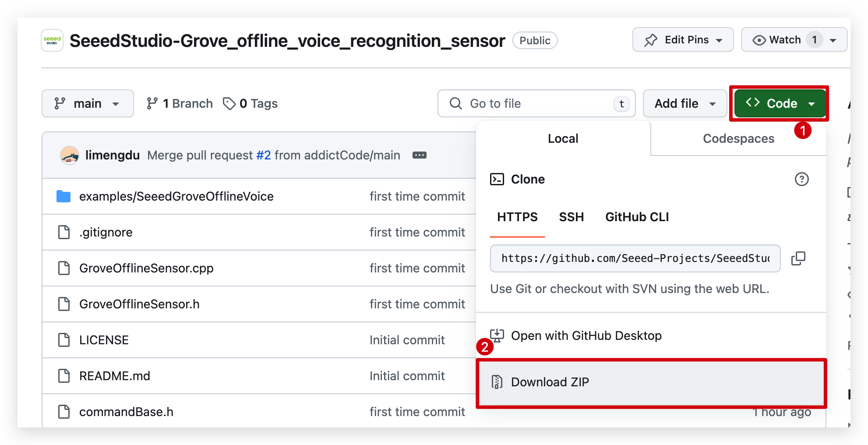The width and height of the screenshot is (868, 445).
Task: Open .gitignore's first time commit message
Action: (417, 232)
